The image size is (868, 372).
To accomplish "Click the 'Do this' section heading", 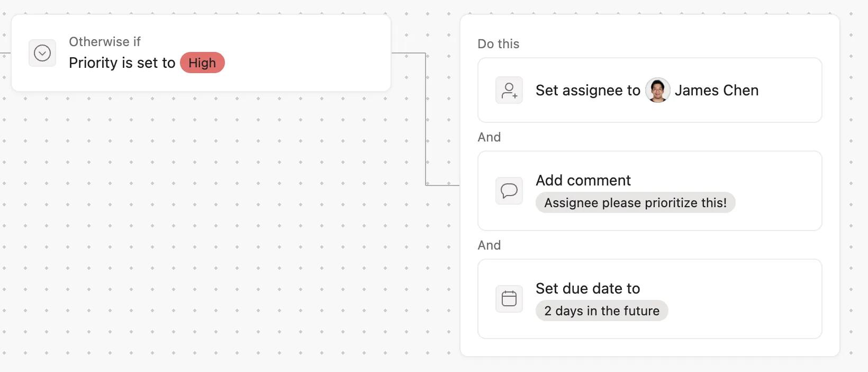I will click(498, 44).
